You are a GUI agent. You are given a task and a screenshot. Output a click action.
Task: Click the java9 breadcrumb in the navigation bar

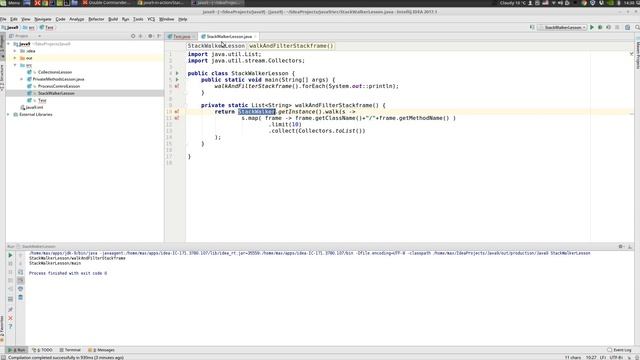pyautogui.click(x=10, y=27)
